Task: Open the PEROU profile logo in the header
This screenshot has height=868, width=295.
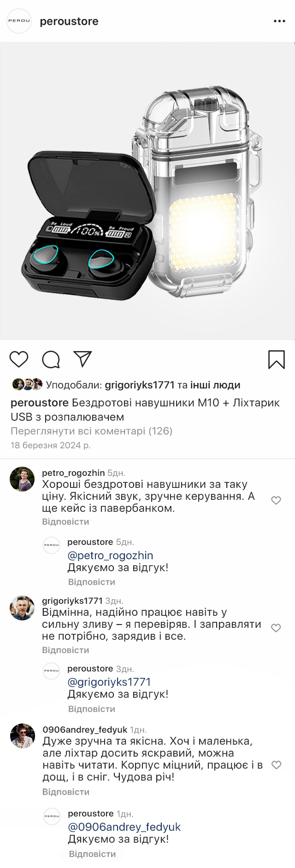Action: (19, 22)
